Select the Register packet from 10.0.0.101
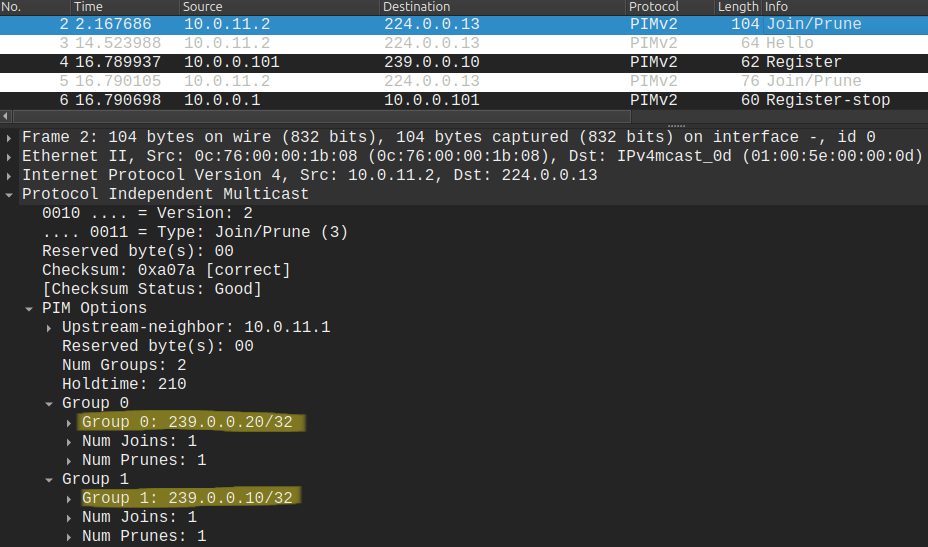The width and height of the screenshot is (928, 547). coord(400,62)
